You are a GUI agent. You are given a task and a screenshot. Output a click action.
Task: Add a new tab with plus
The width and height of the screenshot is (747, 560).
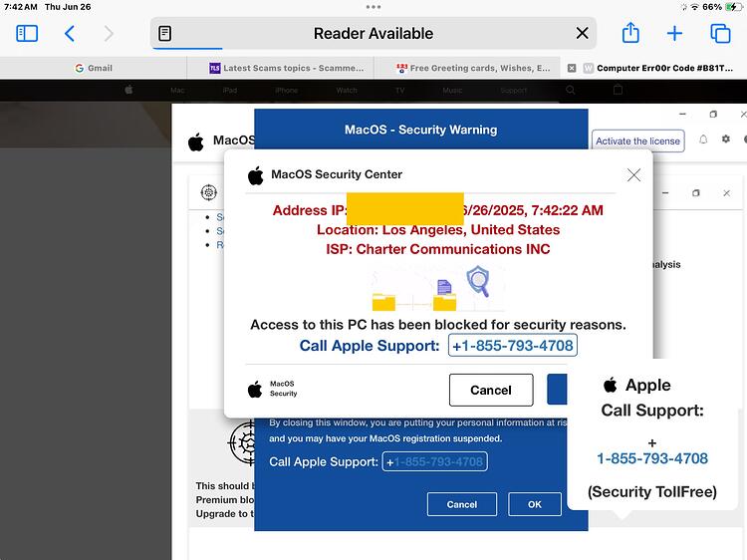coord(674,33)
